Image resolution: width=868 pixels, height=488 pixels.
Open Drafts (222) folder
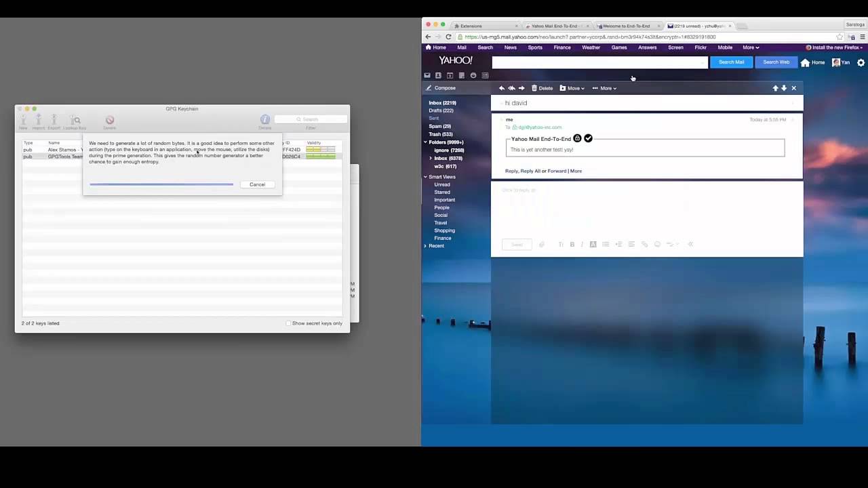point(441,110)
